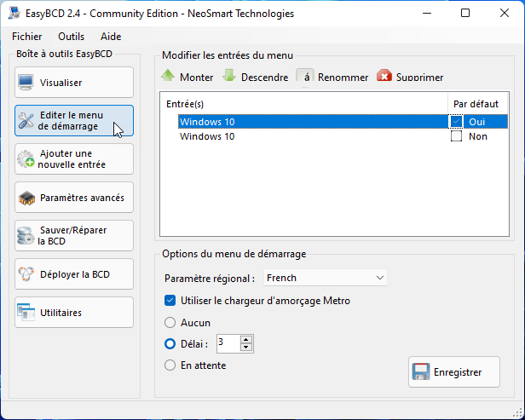Viewport: 525px width, 420px height.
Task: Open Paramètres avancés by its label
Action: (82, 198)
